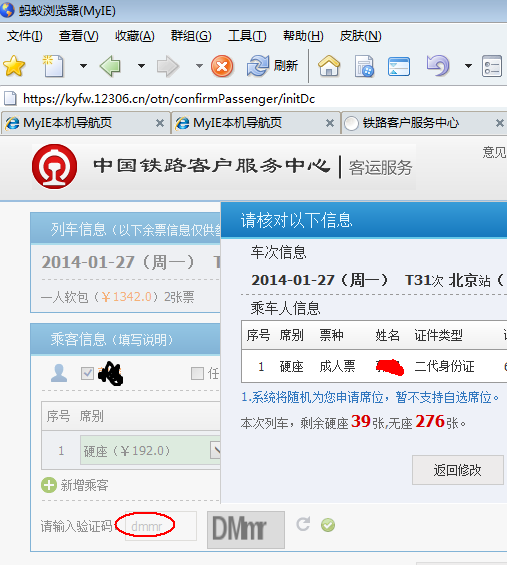The height and width of the screenshot is (565, 507).
Task: Open the 查看(V) menu
Action: (79, 36)
